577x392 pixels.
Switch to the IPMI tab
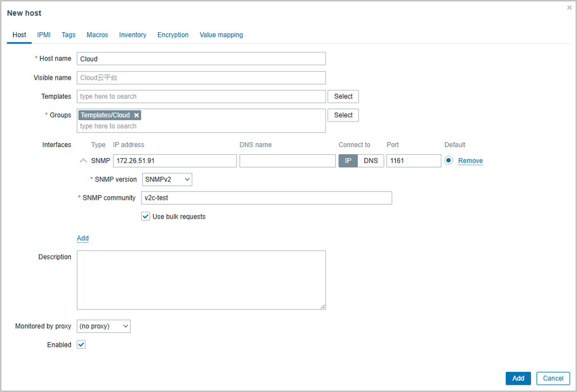pyautogui.click(x=44, y=35)
